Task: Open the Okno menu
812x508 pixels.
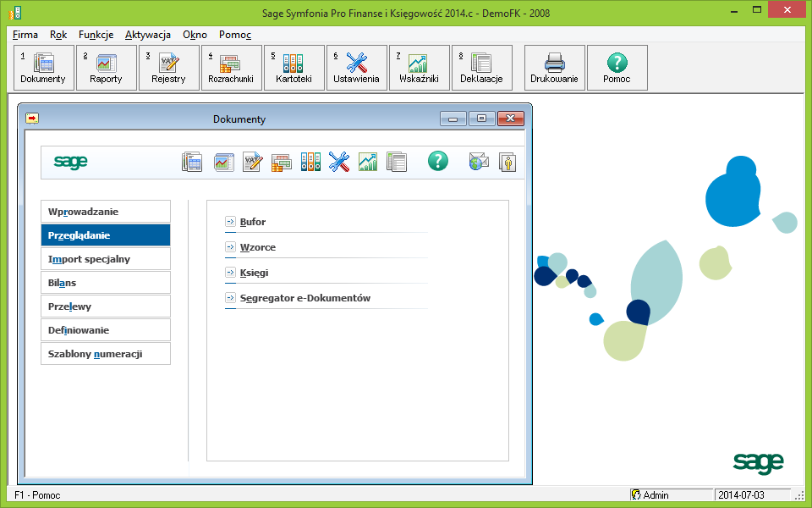Action: [x=195, y=35]
